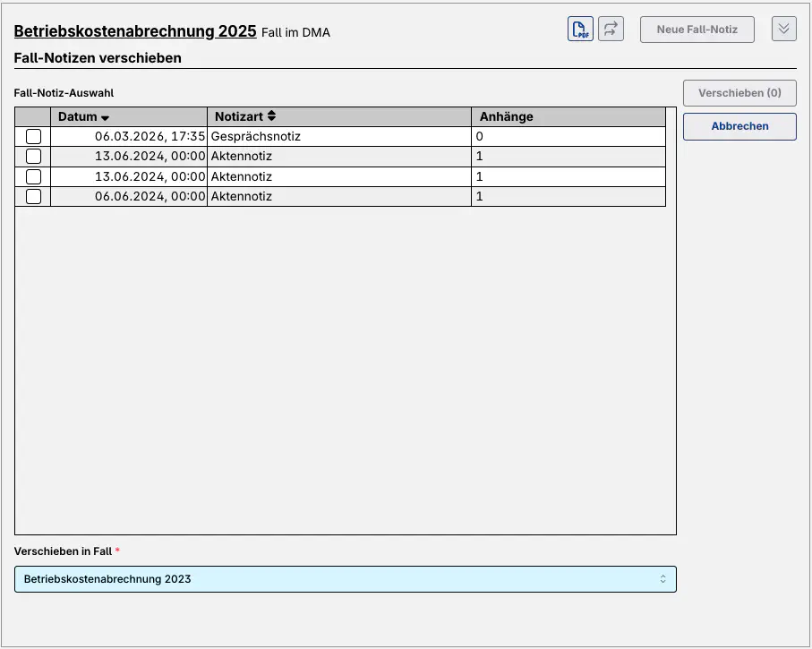Click the move notes arrows icon
Viewport: 812px width, 649px height.
(x=611, y=29)
